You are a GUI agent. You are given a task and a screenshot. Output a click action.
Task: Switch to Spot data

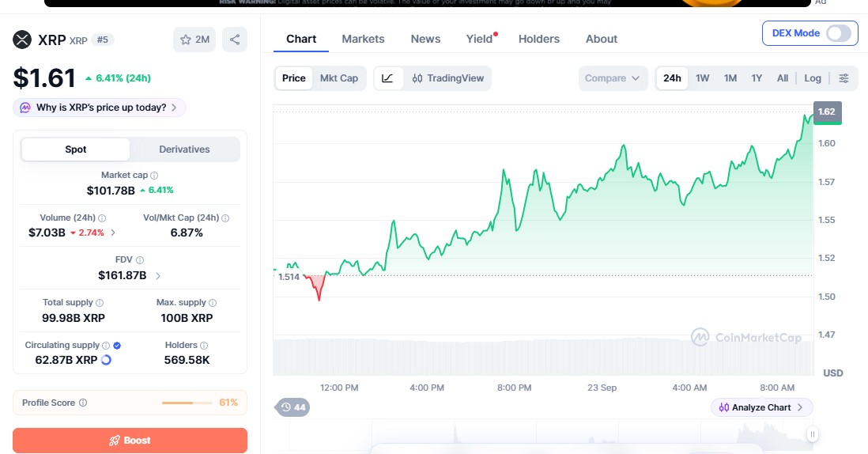(x=76, y=149)
